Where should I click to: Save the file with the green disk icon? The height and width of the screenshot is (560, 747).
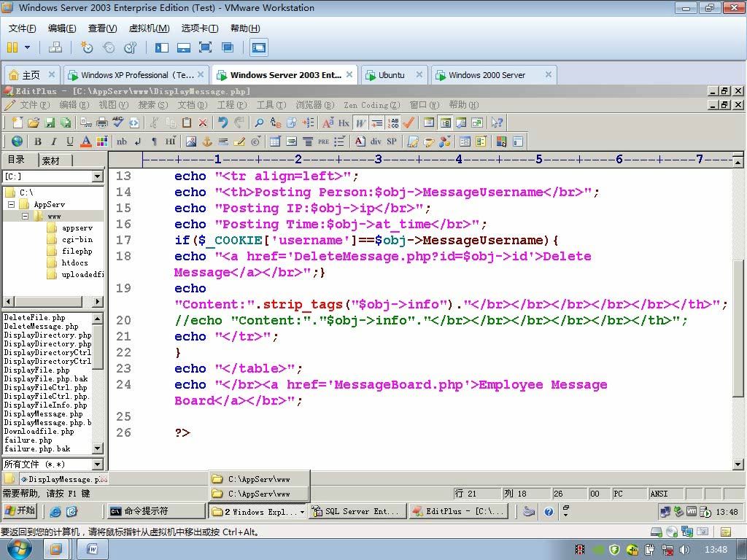pos(50,122)
